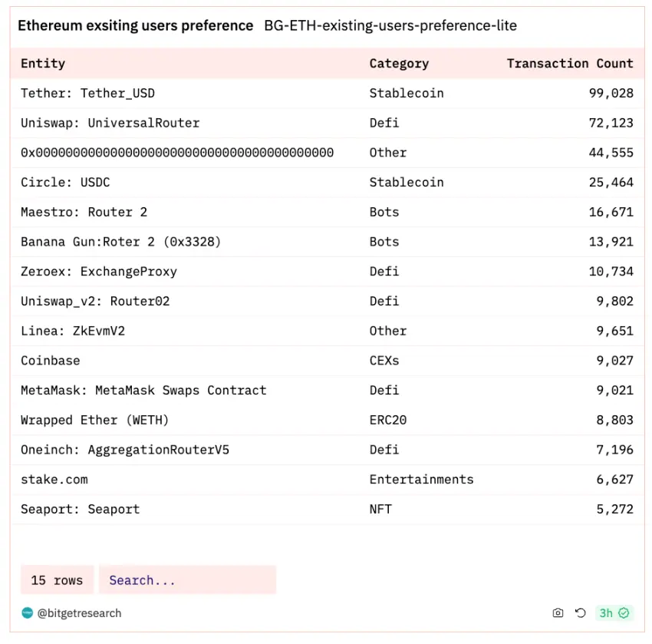
Task: Click the Coinbase entity cell
Action: [x=51, y=360]
